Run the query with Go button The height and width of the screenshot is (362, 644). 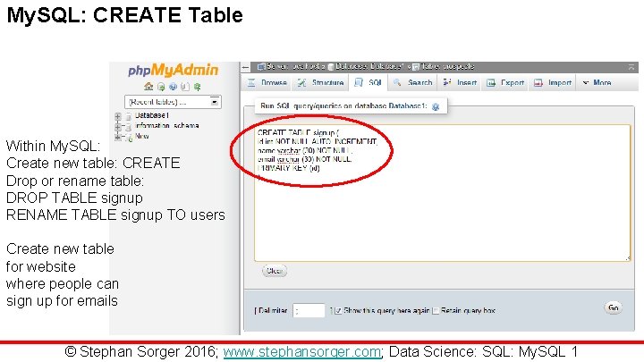pos(614,307)
